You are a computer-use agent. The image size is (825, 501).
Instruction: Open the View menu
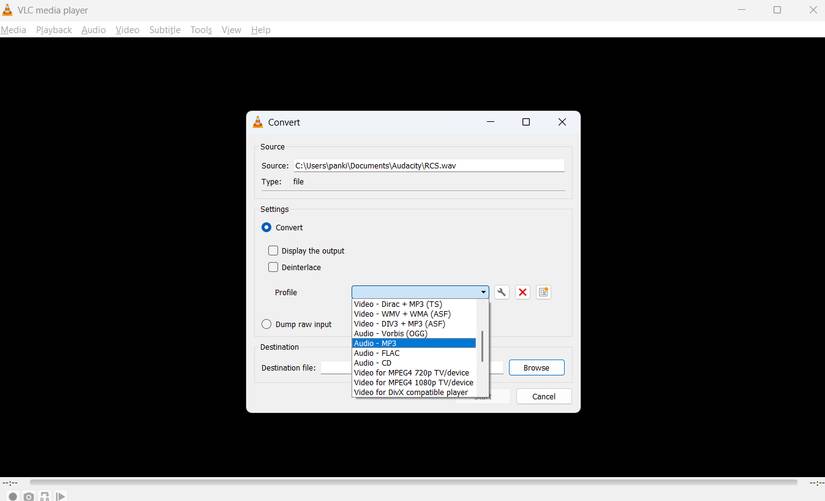pyautogui.click(x=231, y=30)
